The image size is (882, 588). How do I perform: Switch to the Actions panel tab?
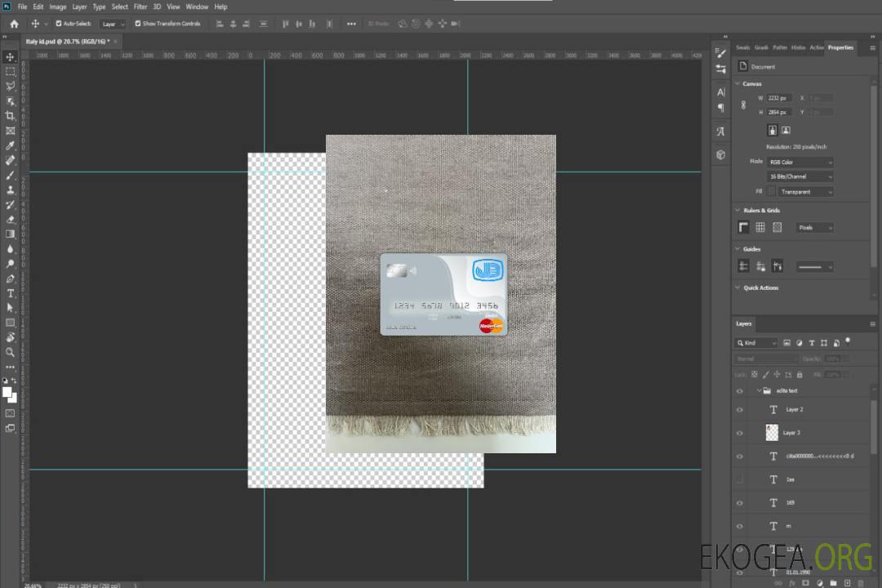coord(816,47)
